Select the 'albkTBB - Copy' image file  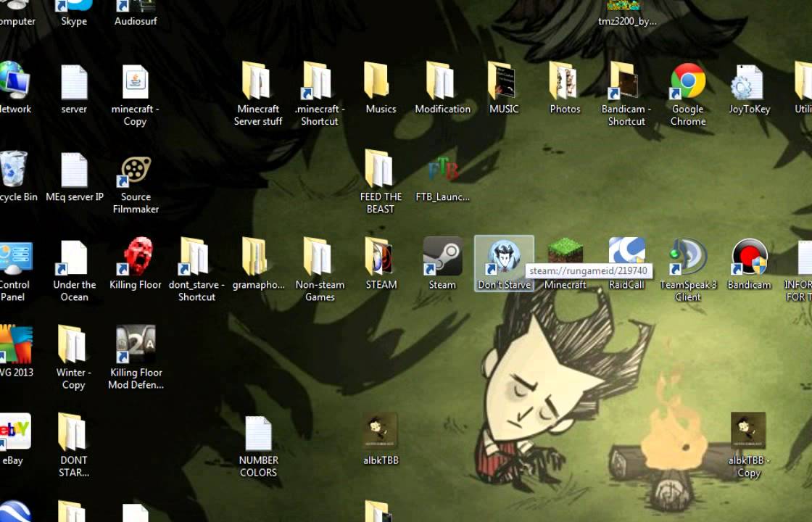[748, 445]
